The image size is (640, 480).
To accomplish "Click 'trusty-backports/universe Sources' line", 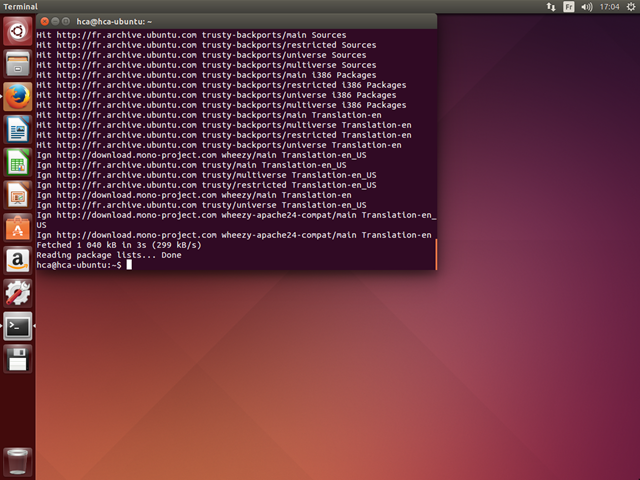I will (201, 55).
